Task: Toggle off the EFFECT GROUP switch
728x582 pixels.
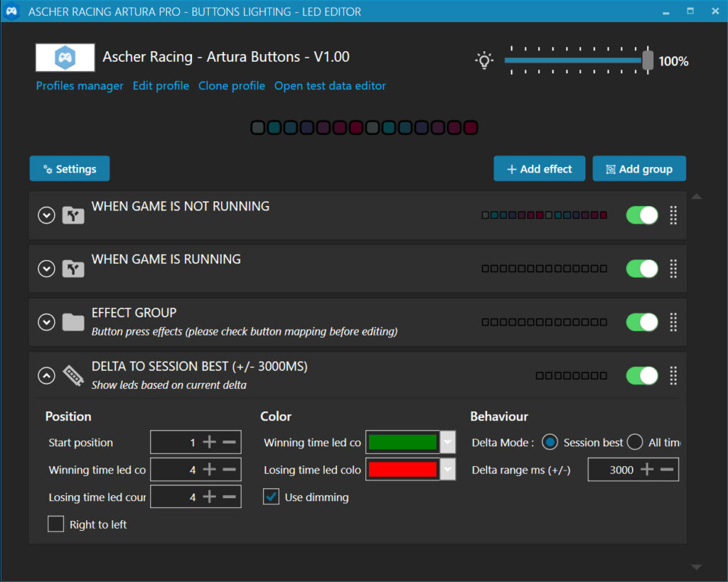Action: (642, 322)
